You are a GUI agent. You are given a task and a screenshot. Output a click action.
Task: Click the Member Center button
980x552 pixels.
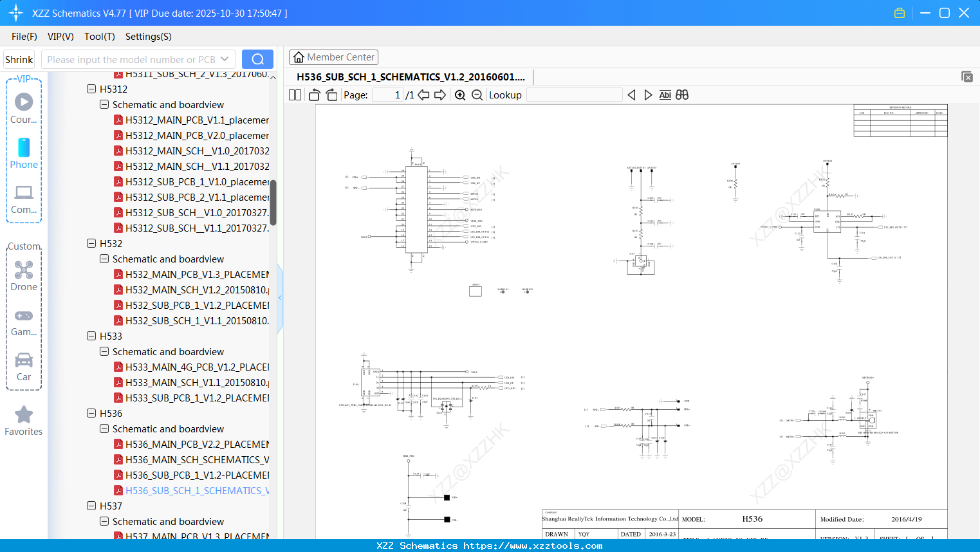pos(333,57)
